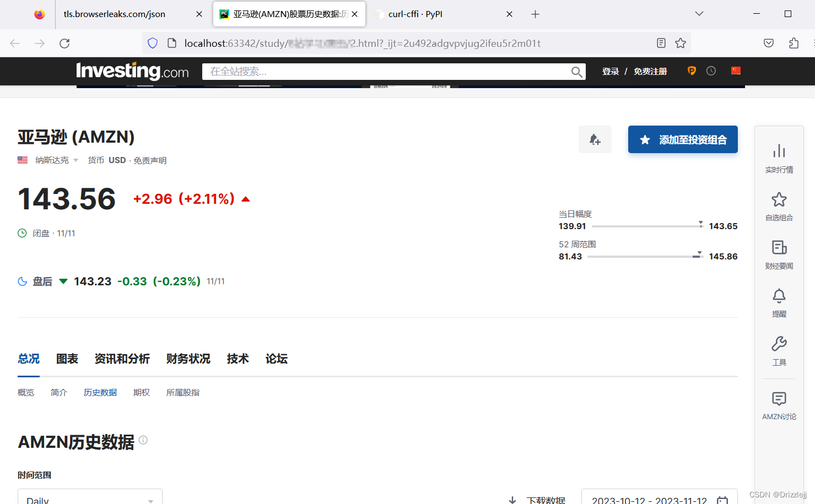Click the 盘后 143.23 after-hours price

pyautogui.click(x=93, y=281)
